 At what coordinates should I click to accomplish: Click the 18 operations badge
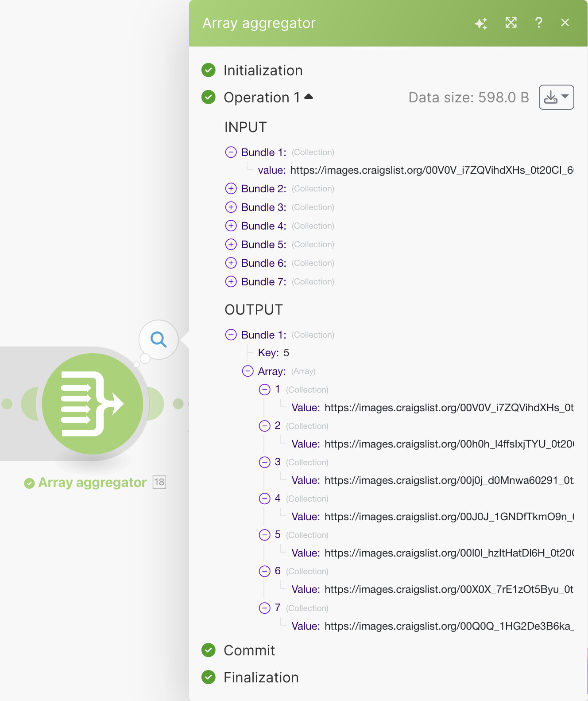tap(159, 482)
